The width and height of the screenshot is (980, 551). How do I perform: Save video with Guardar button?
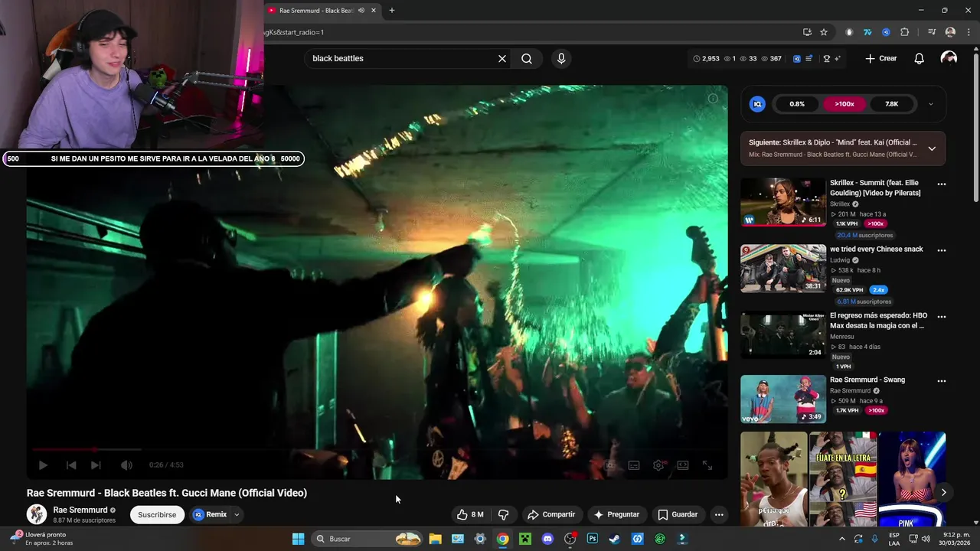tap(678, 514)
